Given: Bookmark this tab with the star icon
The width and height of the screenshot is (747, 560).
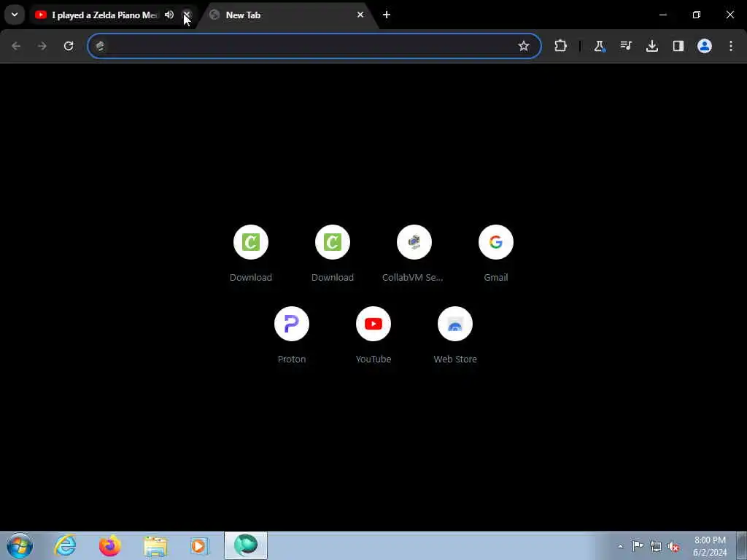Looking at the screenshot, I should pyautogui.click(x=524, y=46).
